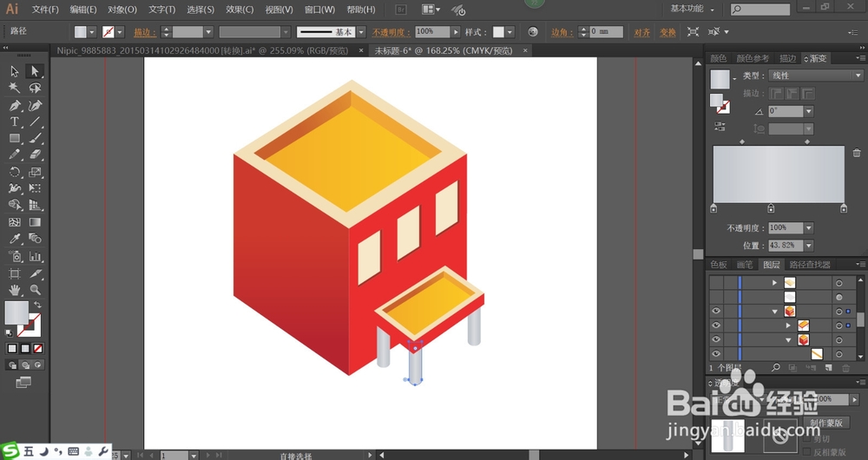Click target circle of top layer row

pyautogui.click(x=839, y=283)
